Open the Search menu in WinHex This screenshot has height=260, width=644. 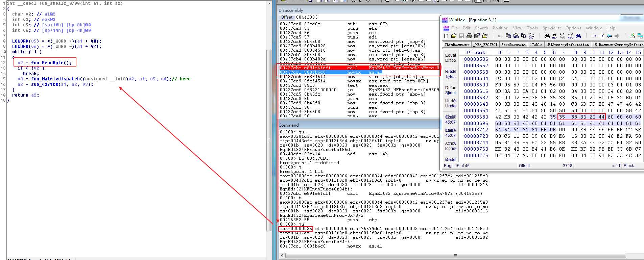pyautogui.click(x=481, y=28)
